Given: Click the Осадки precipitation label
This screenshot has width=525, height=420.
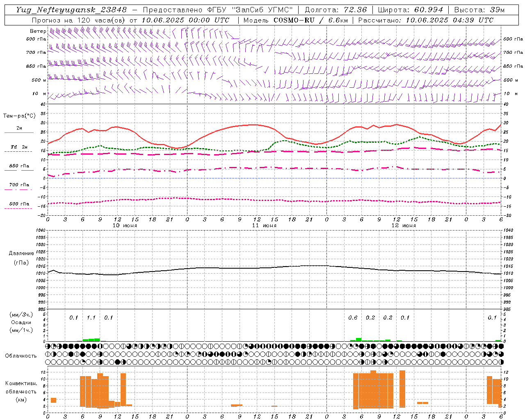Looking at the screenshot, I should pos(21,322).
